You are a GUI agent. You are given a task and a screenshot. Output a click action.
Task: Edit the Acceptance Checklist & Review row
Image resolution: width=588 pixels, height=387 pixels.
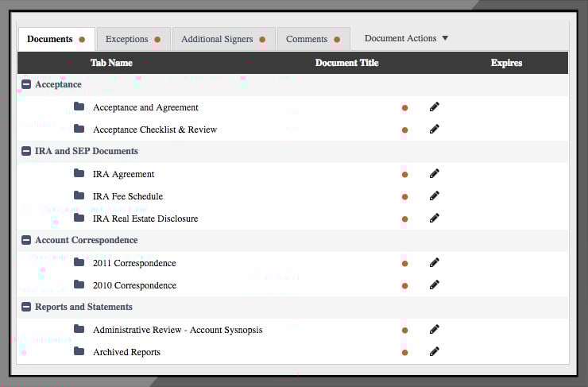(434, 129)
